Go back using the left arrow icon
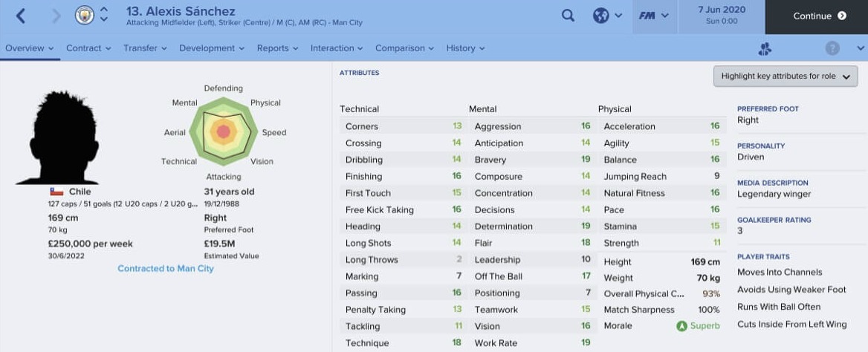The width and height of the screenshot is (868, 352). coord(21,16)
